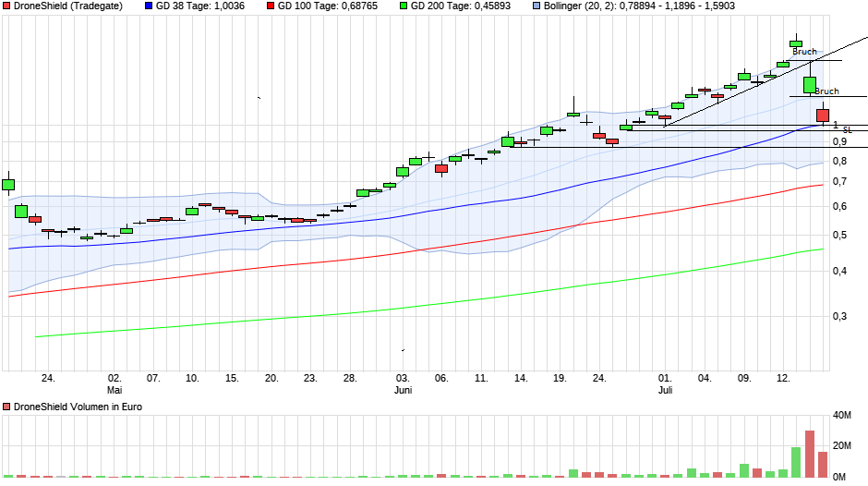Screen dimensions: 868x486
Task: Click the DroneShield (Tradegate) legend swatch
Action: point(7,6)
